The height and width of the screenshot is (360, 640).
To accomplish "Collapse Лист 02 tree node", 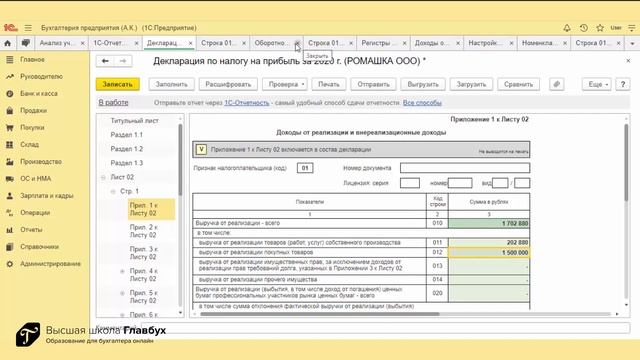I will (x=103, y=177).
